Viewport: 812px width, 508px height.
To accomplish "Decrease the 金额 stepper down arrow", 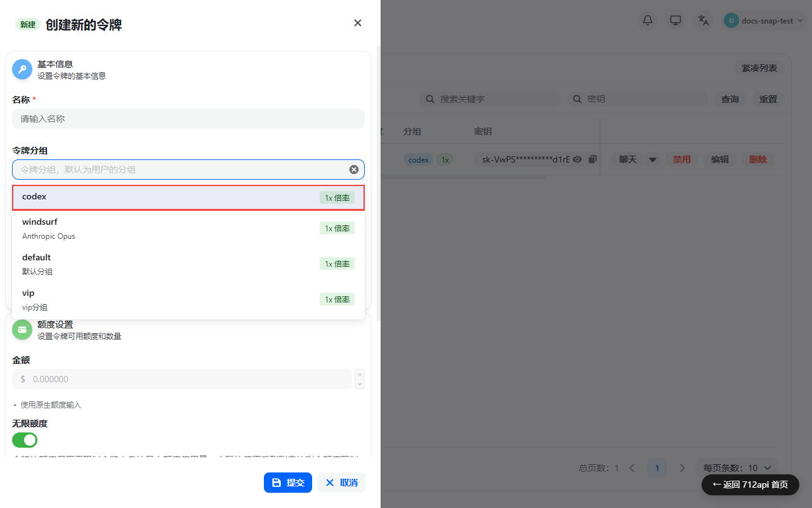I will click(360, 384).
